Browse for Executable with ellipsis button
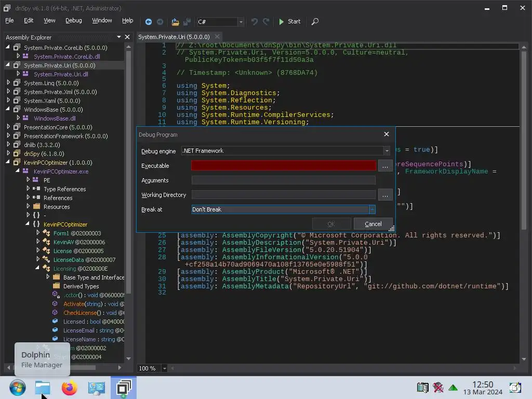 pyautogui.click(x=385, y=166)
